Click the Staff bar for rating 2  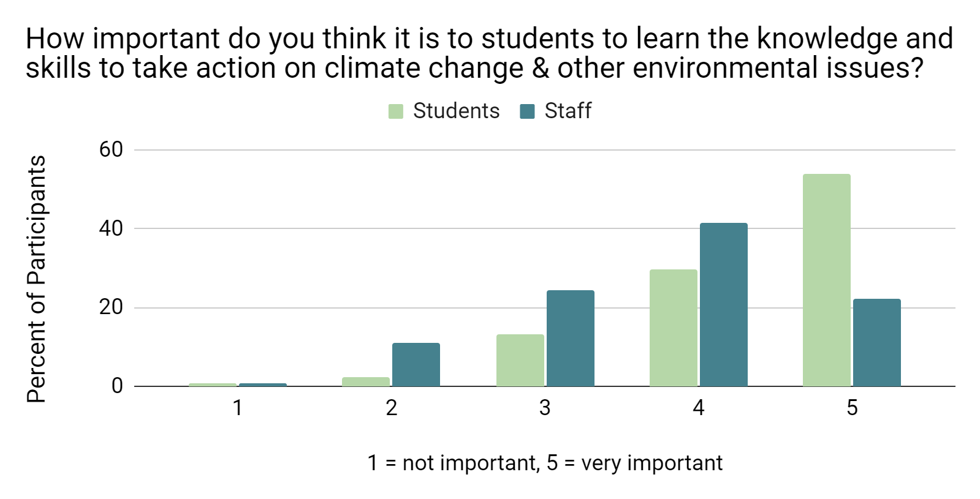[x=416, y=364]
